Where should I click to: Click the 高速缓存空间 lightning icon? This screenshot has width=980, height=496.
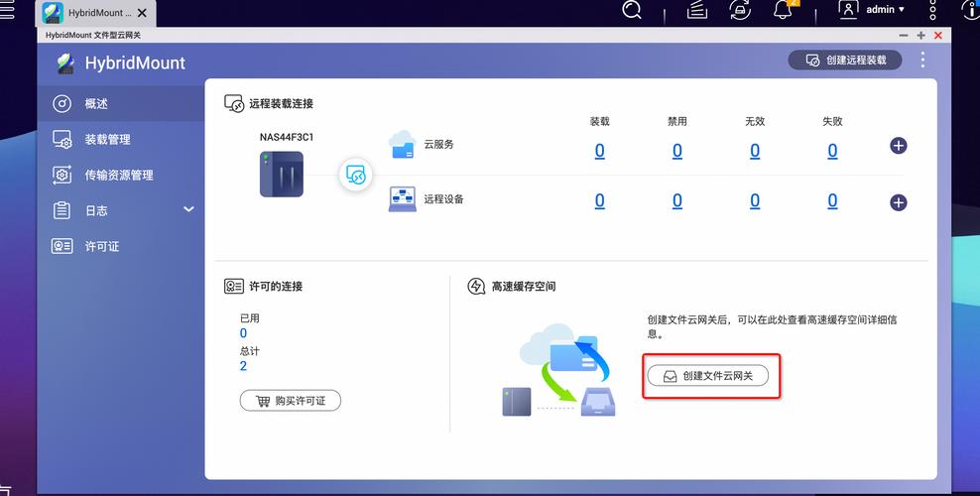pos(476,286)
